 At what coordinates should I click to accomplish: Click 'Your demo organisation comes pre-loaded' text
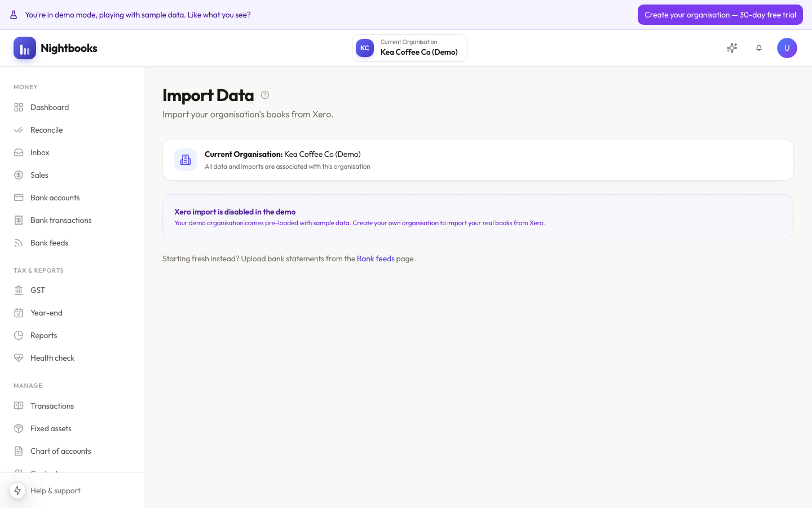pyautogui.click(x=359, y=223)
